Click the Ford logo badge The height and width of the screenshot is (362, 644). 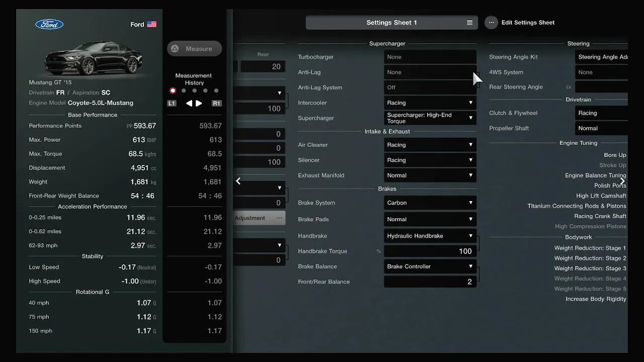tap(49, 24)
